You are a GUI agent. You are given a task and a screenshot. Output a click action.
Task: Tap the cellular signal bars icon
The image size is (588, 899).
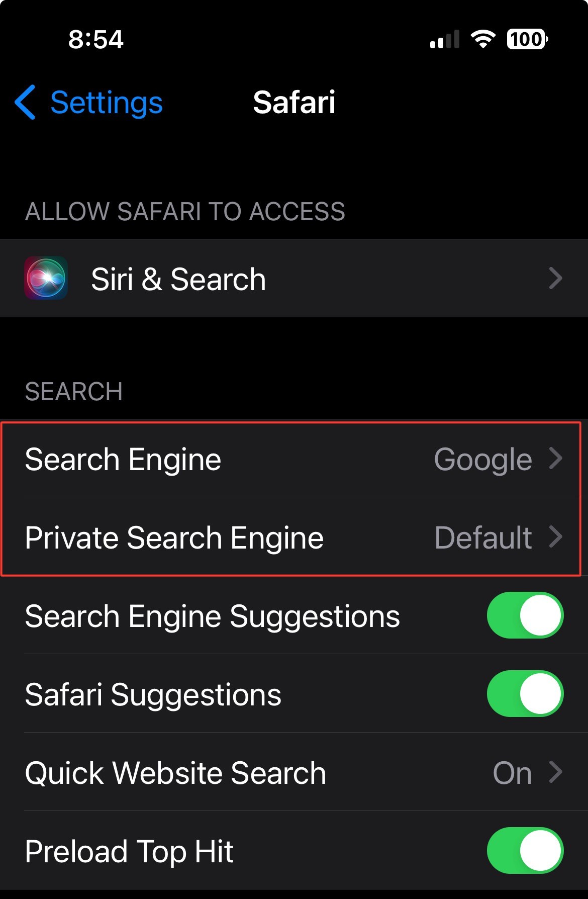[x=445, y=39]
